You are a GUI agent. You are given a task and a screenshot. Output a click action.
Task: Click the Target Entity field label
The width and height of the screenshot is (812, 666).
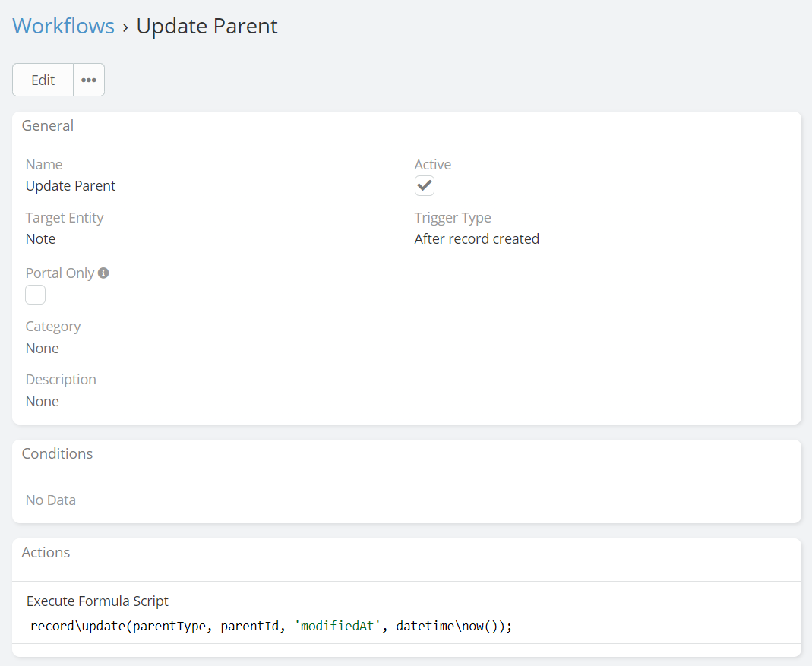click(65, 218)
